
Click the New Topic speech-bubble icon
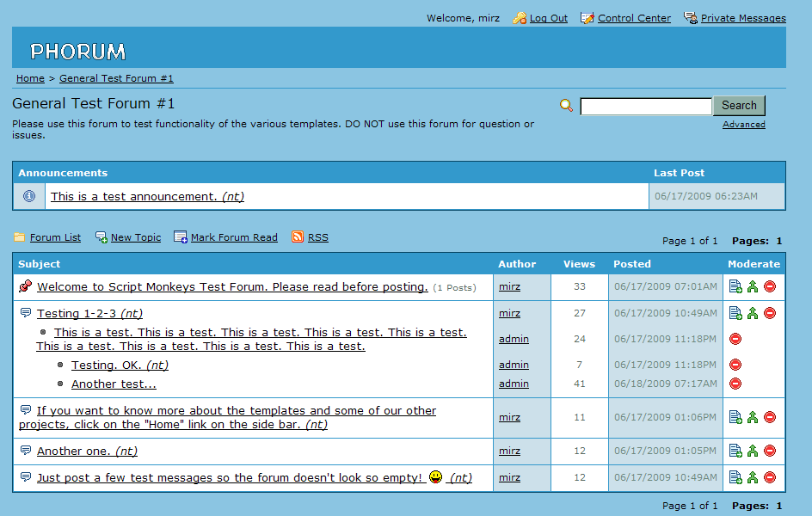(101, 237)
